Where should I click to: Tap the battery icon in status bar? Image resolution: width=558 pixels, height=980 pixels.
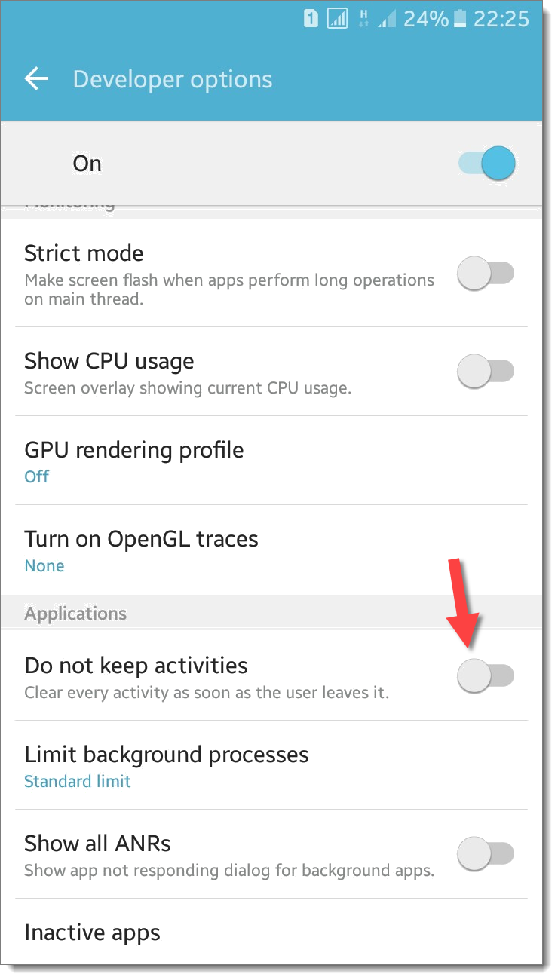click(460, 19)
